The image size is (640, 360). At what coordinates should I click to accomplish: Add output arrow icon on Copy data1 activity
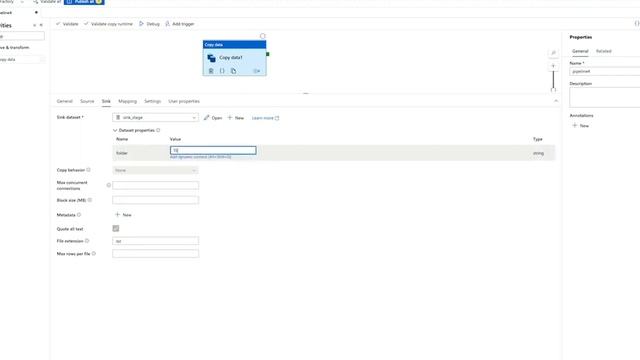(256, 71)
